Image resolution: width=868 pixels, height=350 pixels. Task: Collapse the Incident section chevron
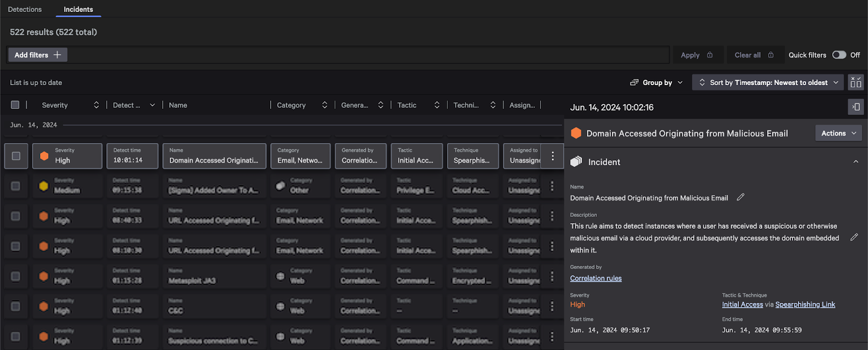[x=856, y=161]
